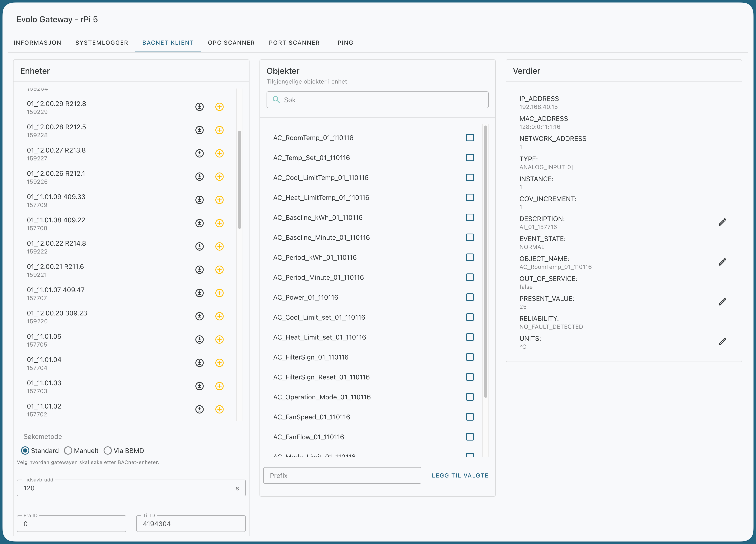Edit PRESENT_VALUE with pencil icon
This screenshot has height=544, width=756.
tap(722, 302)
